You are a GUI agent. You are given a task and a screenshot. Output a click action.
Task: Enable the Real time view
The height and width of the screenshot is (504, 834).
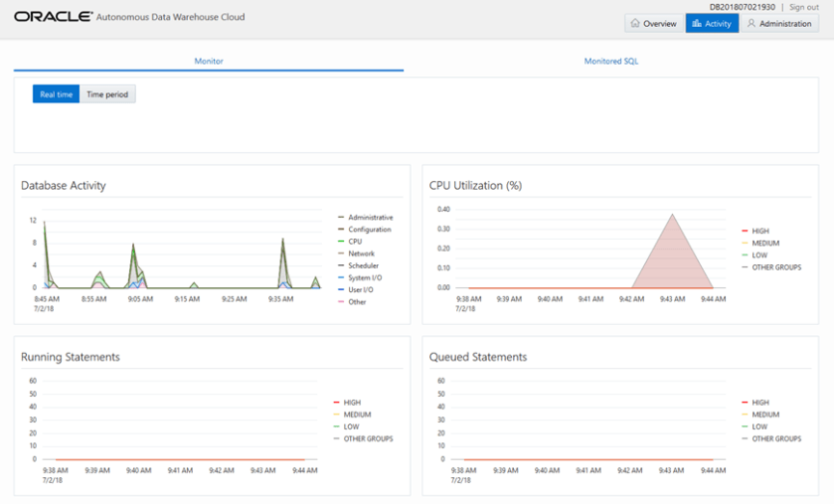pos(56,94)
